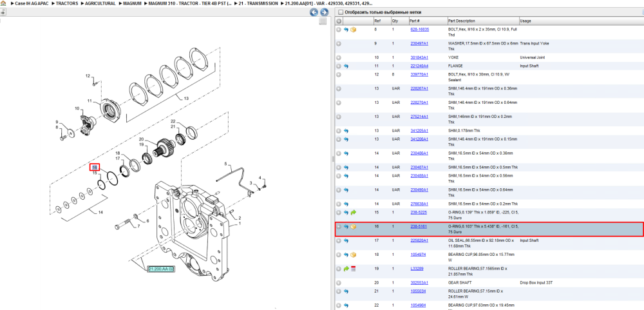Select YOKE description text in row 10

[x=453, y=57]
